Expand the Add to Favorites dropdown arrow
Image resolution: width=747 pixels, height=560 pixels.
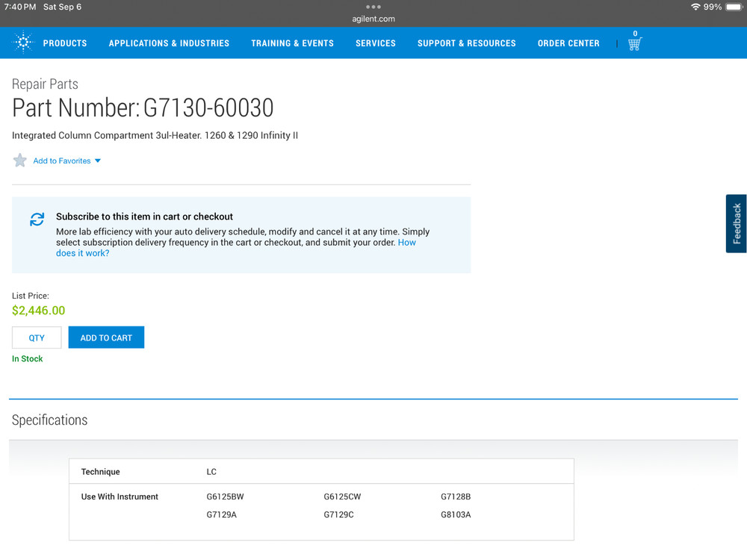(98, 161)
